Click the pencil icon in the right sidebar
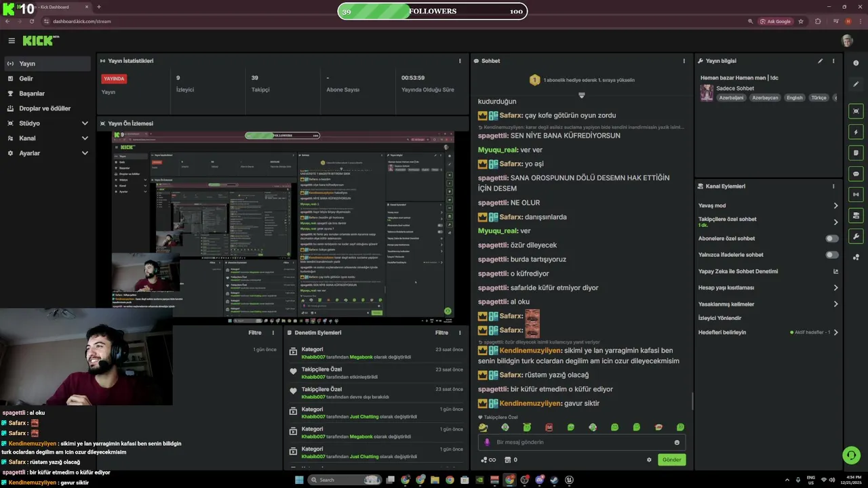Viewport: 868px width, 488px height. (856, 84)
